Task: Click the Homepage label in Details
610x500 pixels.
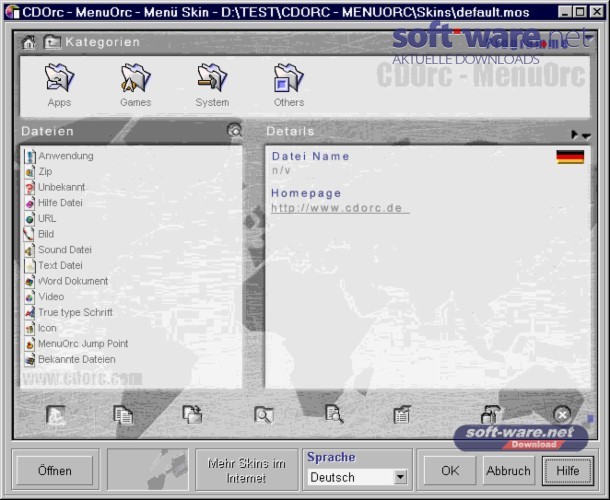Action: tap(306, 193)
